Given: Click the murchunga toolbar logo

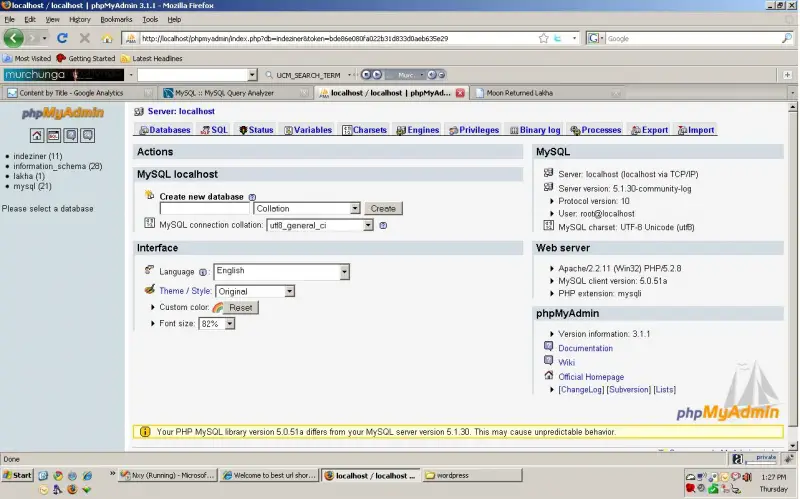Looking at the screenshot, I should [x=63, y=75].
